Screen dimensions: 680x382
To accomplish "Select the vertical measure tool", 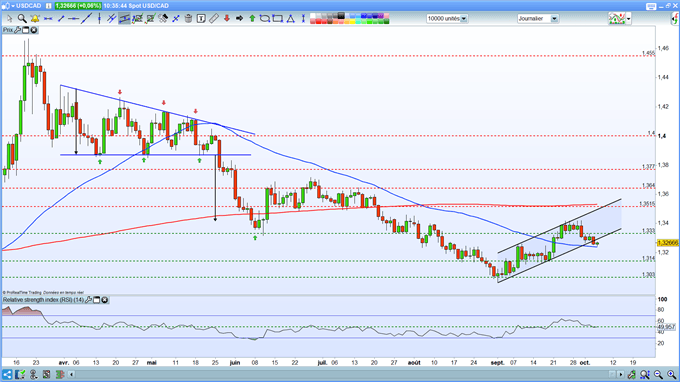I will (303, 19).
